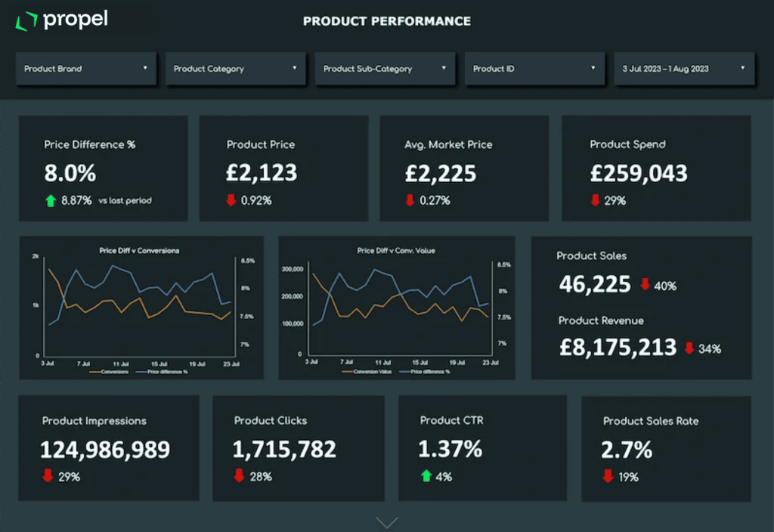This screenshot has height=532, width=774.
Task: Click red down arrow beside Product Revenue value
Action: click(689, 348)
